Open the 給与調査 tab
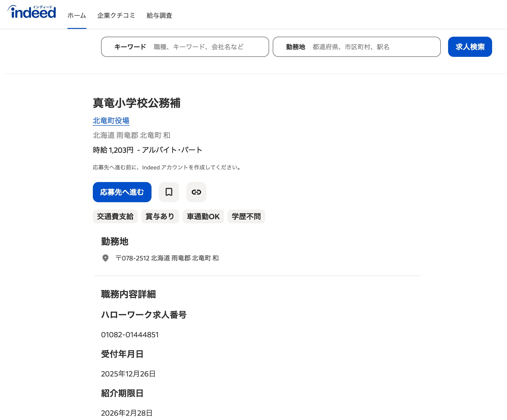 pos(159,15)
